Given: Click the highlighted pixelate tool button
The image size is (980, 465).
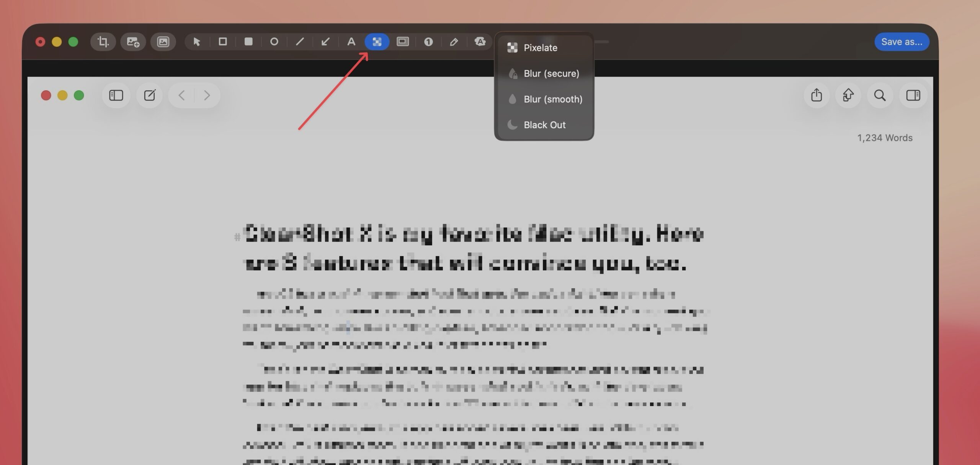Looking at the screenshot, I should [377, 41].
